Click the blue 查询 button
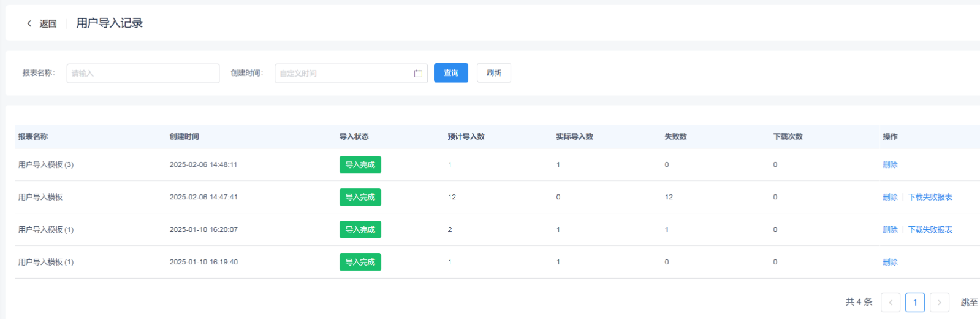The height and width of the screenshot is (319, 980). click(450, 73)
